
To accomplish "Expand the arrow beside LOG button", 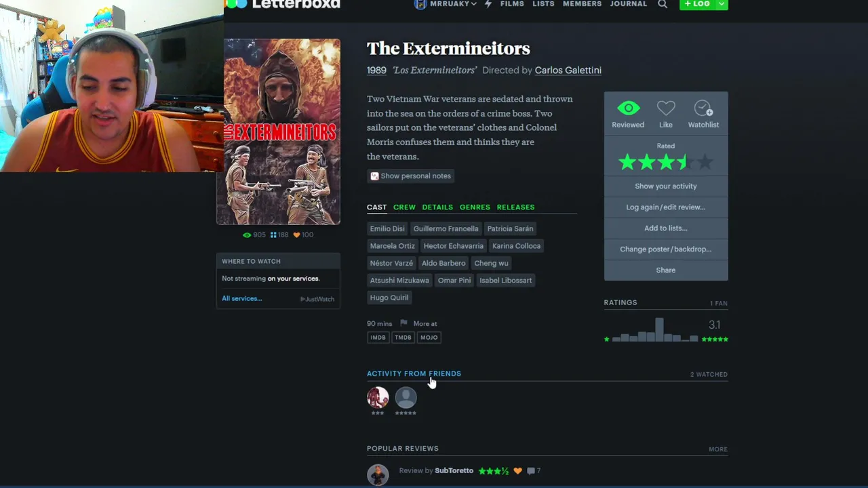I will click(x=722, y=4).
